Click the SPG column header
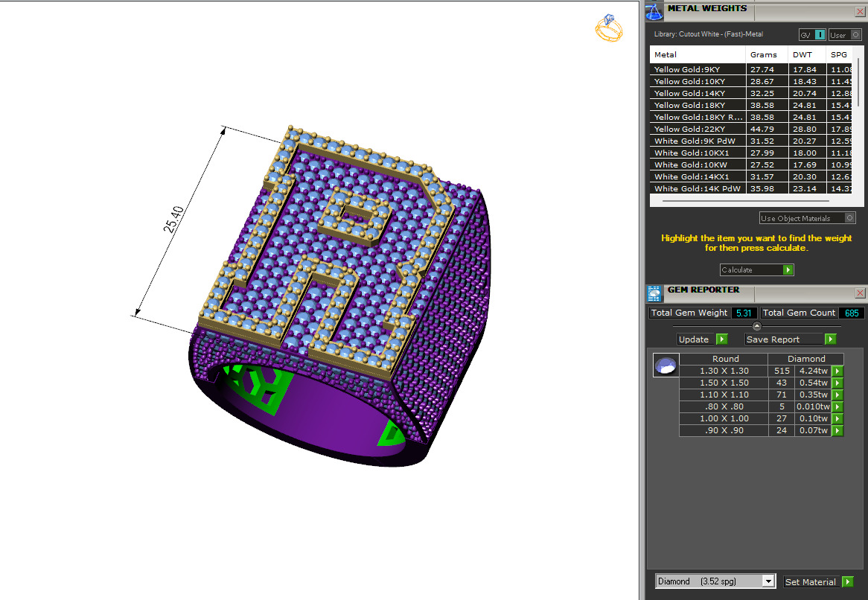Image resolution: width=868 pixels, height=600 pixels. click(840, 55)
